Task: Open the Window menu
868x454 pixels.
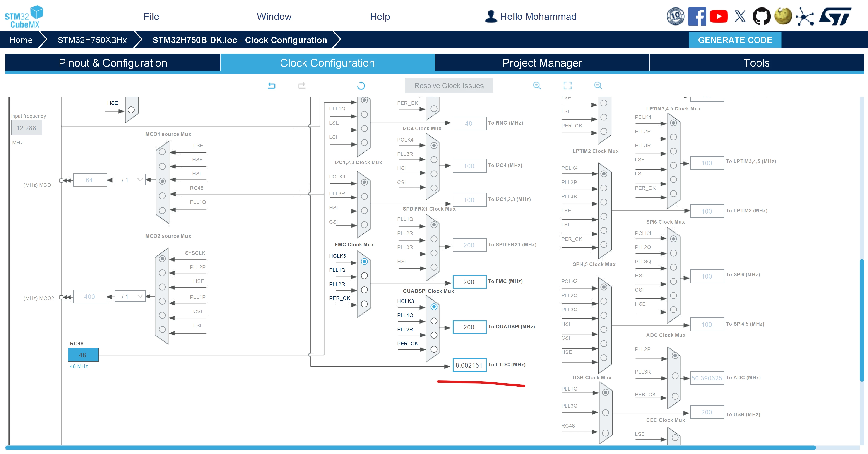Action: (x=274, y=17)
